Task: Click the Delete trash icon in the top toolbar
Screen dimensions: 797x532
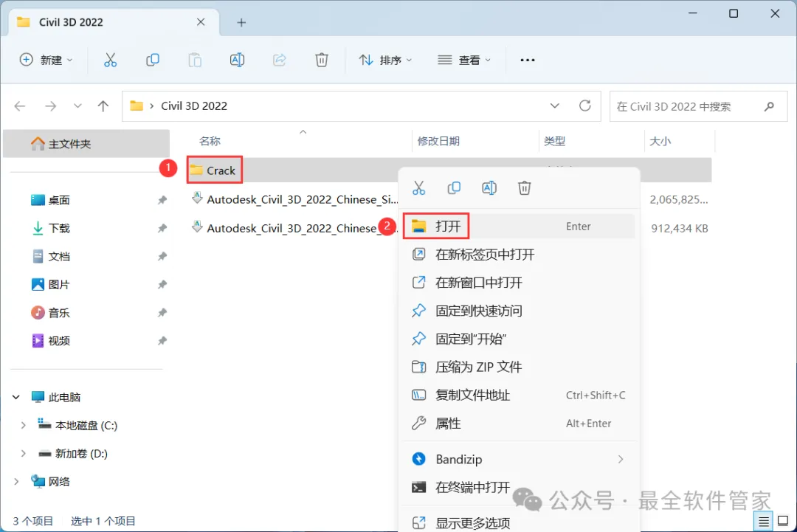Action: coord(321,60)
